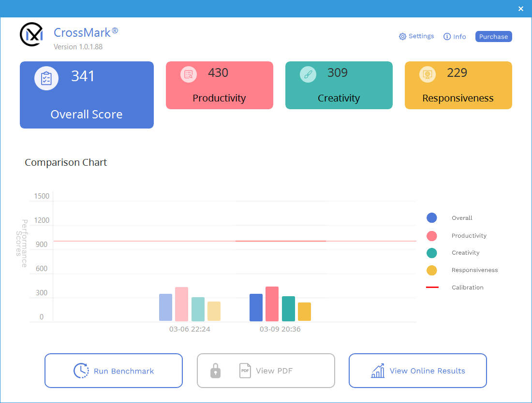The image size is (532, 403).
Task: Click the clock icon on Run Benchmark
Action: 81,371
